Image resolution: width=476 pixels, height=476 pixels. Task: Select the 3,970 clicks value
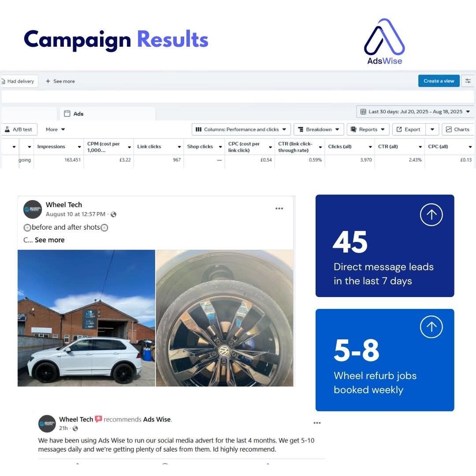coord(366,160)
